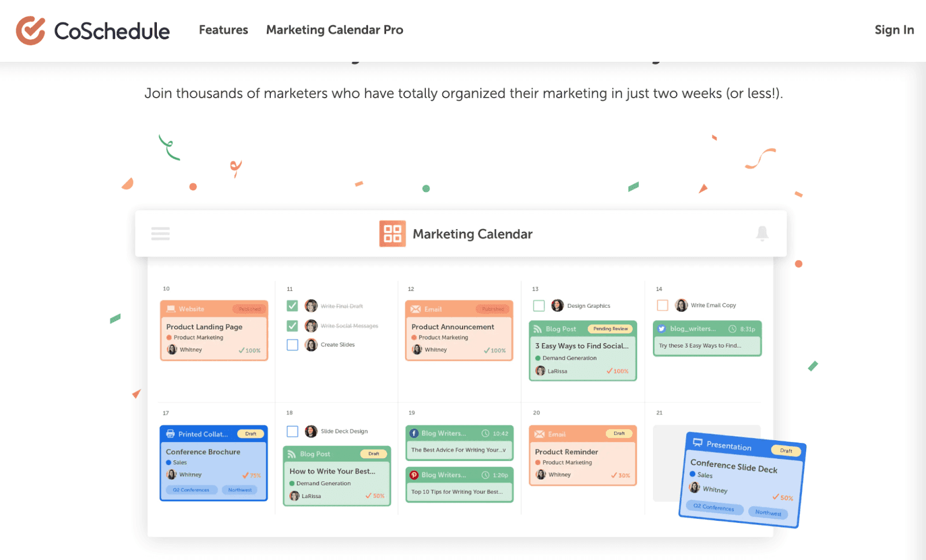
Task: Uncheck the Write Final Draft task
Action: [x=292, y=305]
